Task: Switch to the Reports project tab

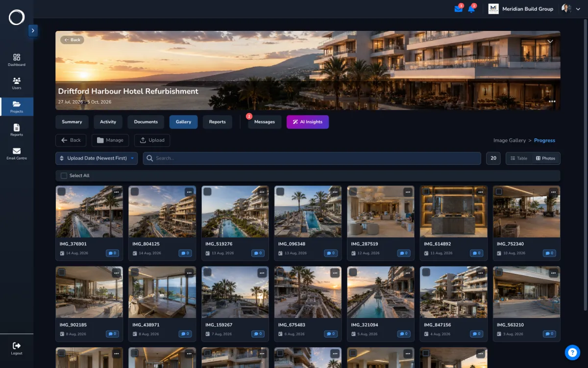Action: pos(218,122)
